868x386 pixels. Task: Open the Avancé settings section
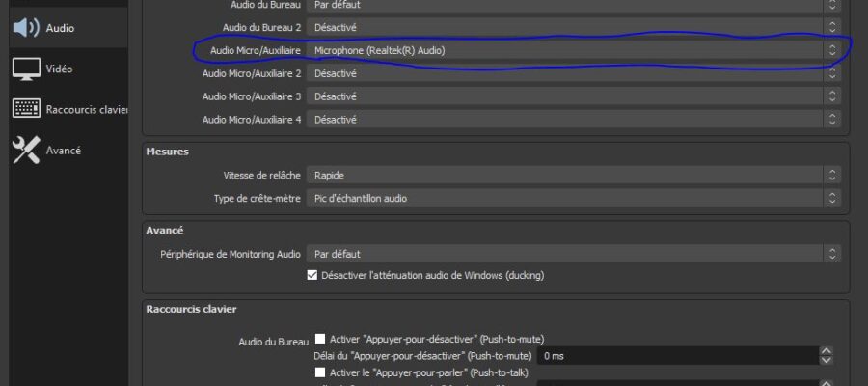(x=68, y=151)
